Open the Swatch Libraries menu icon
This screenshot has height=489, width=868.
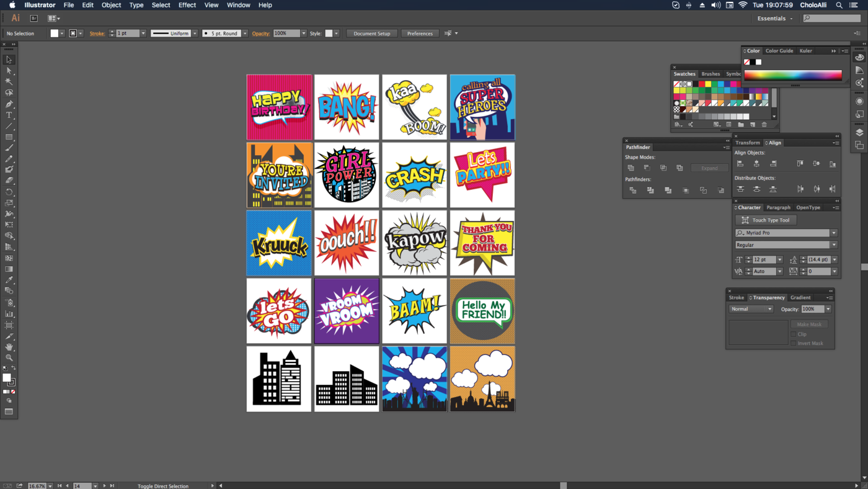pyautogui.click(x=677, y=124)
